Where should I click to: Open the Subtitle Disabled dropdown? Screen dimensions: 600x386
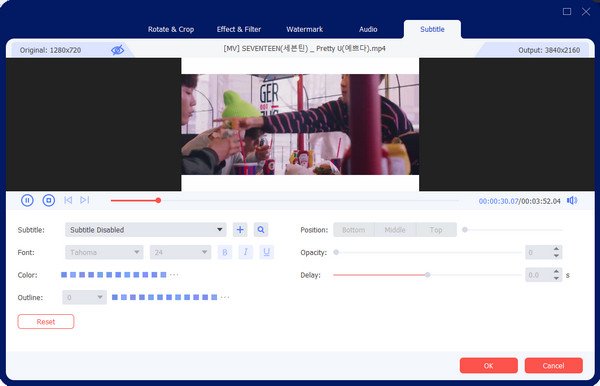145,230
